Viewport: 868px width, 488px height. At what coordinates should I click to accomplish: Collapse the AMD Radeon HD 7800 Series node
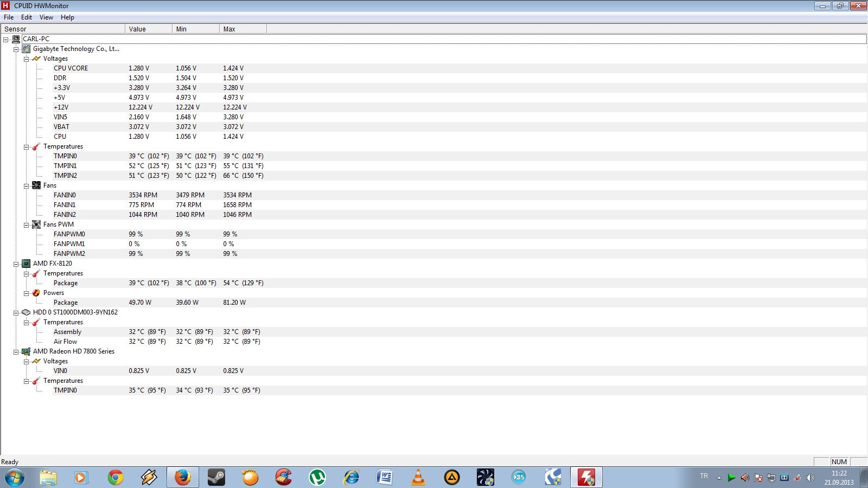(x=16, y=352)
